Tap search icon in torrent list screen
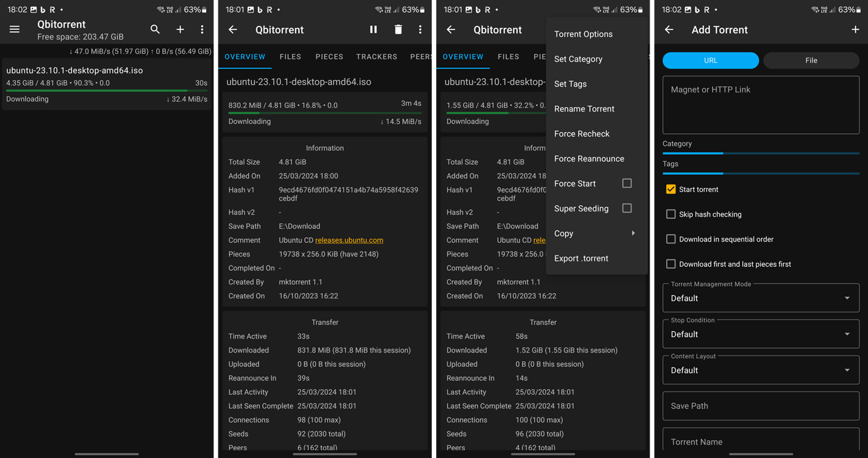The width and height of the screenshot is (868, 458). point(155,29)
